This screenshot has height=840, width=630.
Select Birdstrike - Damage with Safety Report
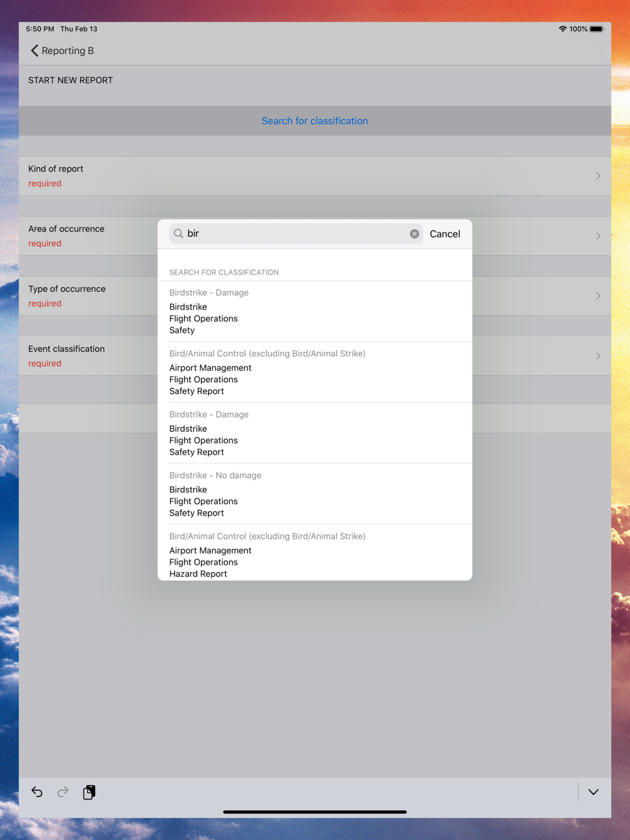pos(315,433)
